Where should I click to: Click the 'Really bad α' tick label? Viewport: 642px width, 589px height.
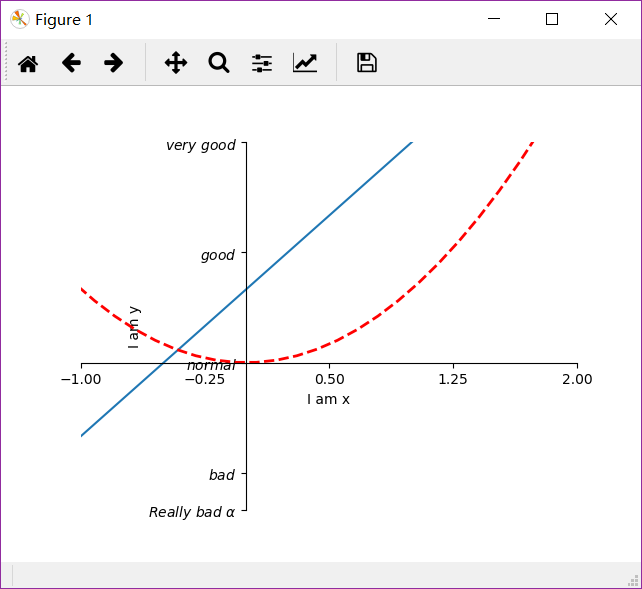click(x=192, y=512)
